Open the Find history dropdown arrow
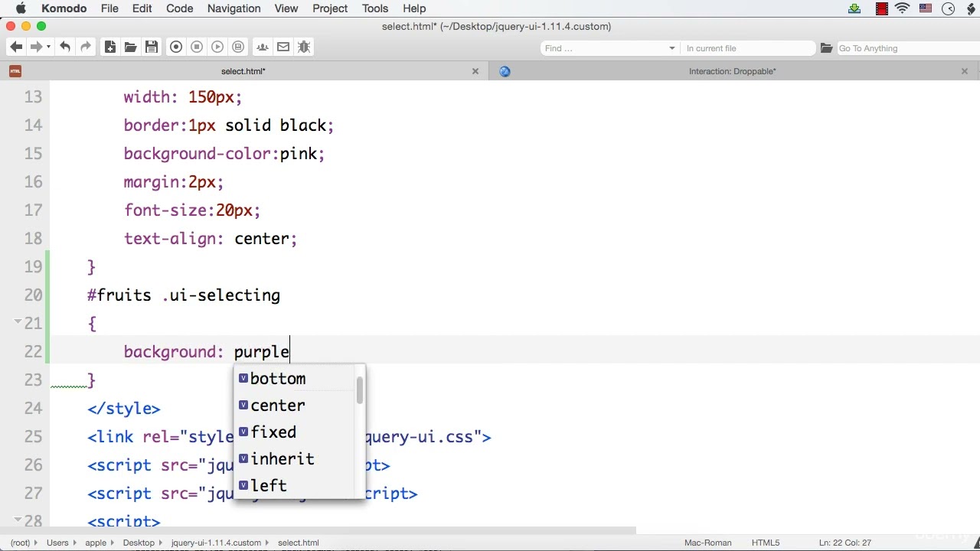Viewport: 980px width, 551px height. tap(672, 48)
